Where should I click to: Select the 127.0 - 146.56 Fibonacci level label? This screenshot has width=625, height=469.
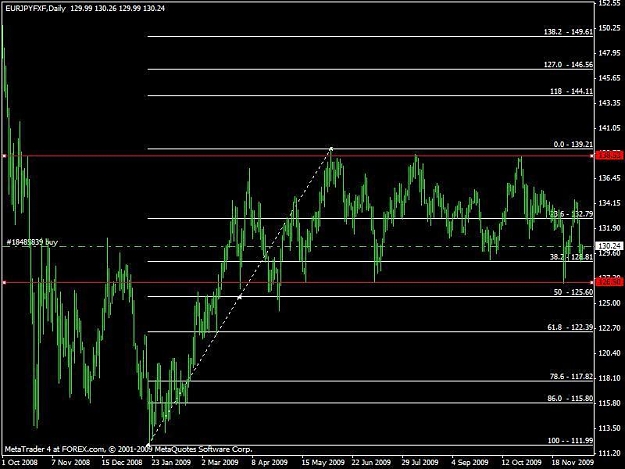tap(568, 64)
